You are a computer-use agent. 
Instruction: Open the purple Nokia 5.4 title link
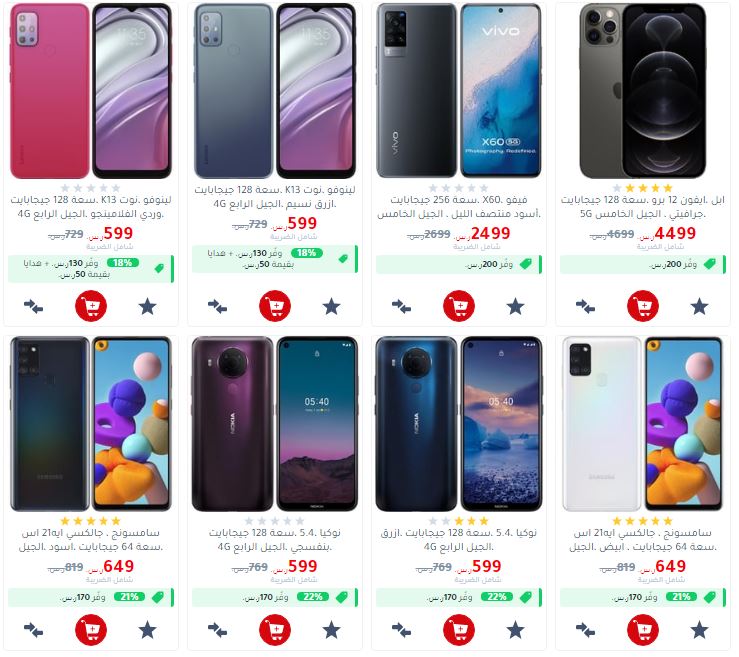[275, 540]
